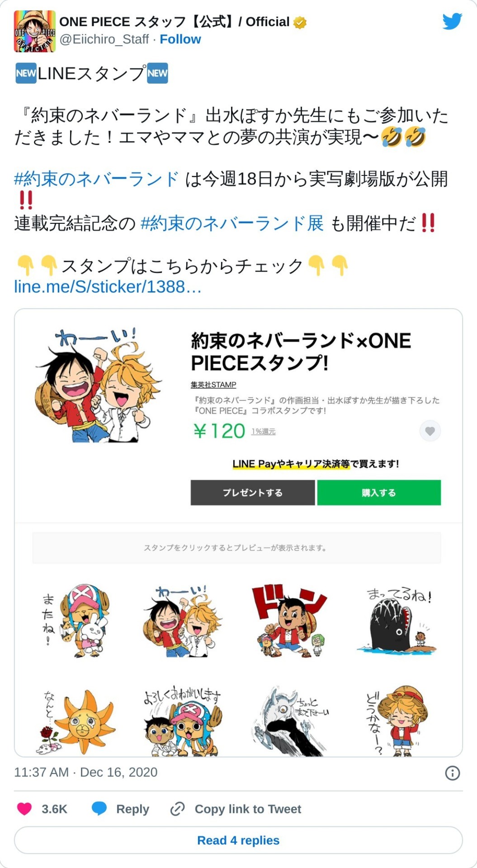Click the reply speech bubble icon
Screen dimensions: 477x868
[x=99, y=809]
